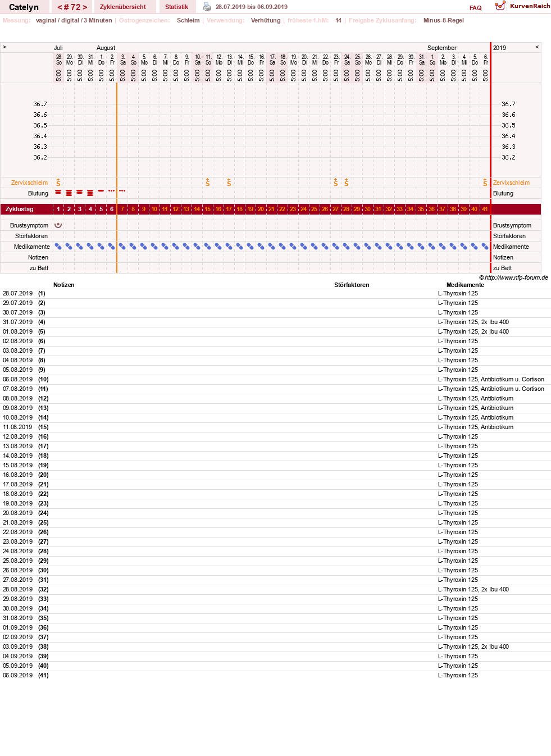Click the last table row dated 06.09.2019
The image size is (551, 756).
(275, 675)
